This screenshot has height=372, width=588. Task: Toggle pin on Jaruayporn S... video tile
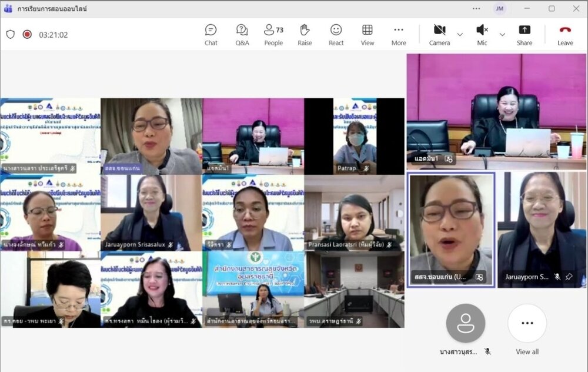pos(569,277)
